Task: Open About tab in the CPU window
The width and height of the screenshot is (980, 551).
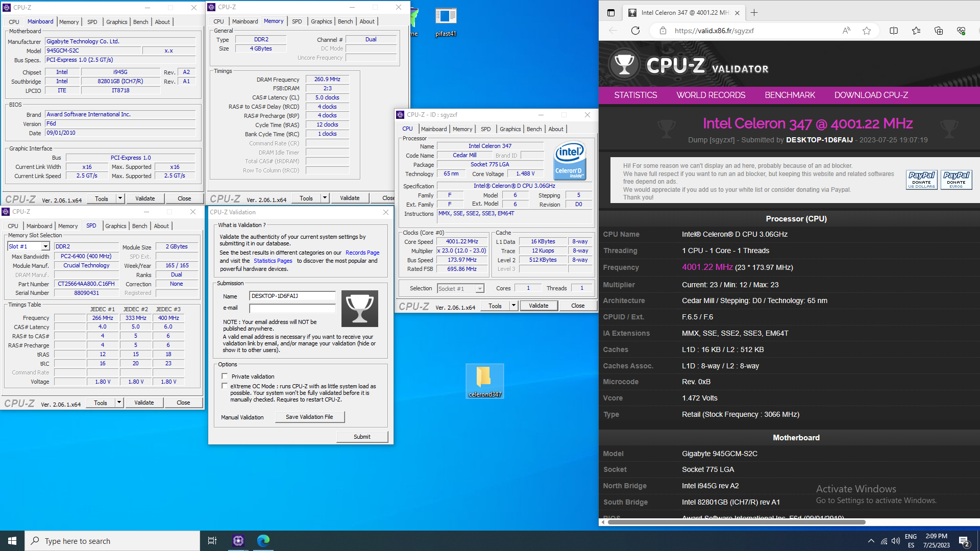Action: [556, 129]
